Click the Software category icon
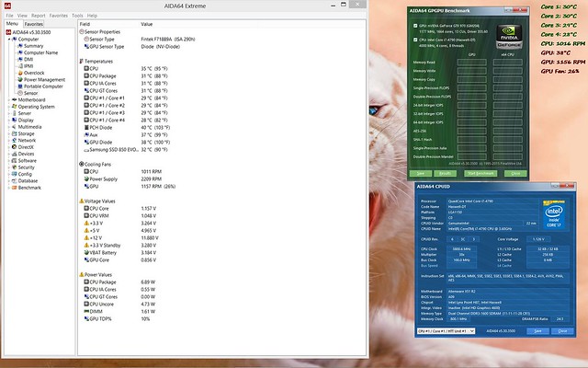This screenshot has width=588, height=368. (x=15, y=161)
